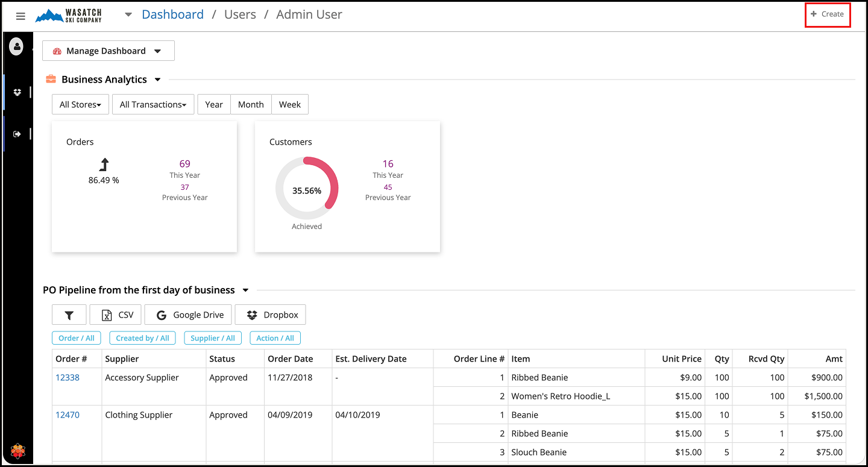Image resolution: width=868 pixels, height=467 pixels.
Task: Click the Wasatch Ski Company logo
Action: point(69,16)
